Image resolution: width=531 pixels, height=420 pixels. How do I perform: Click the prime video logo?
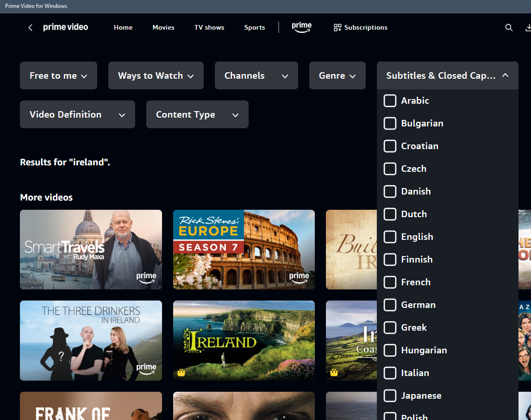pos(65,27)
